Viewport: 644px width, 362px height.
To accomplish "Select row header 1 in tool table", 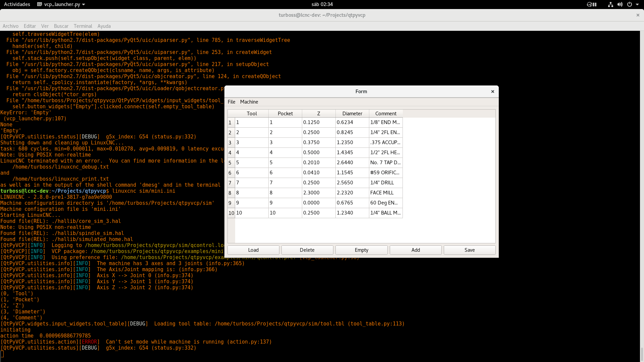I will (231, 123).
